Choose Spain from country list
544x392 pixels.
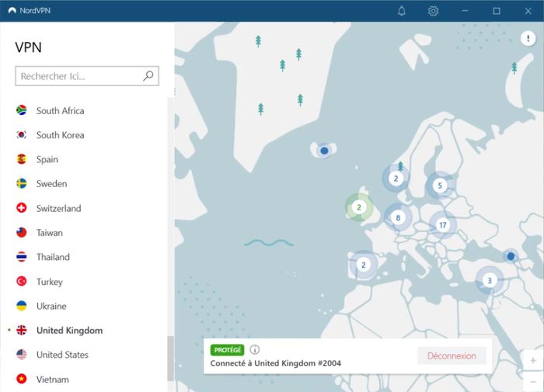[x=47, y=159]
